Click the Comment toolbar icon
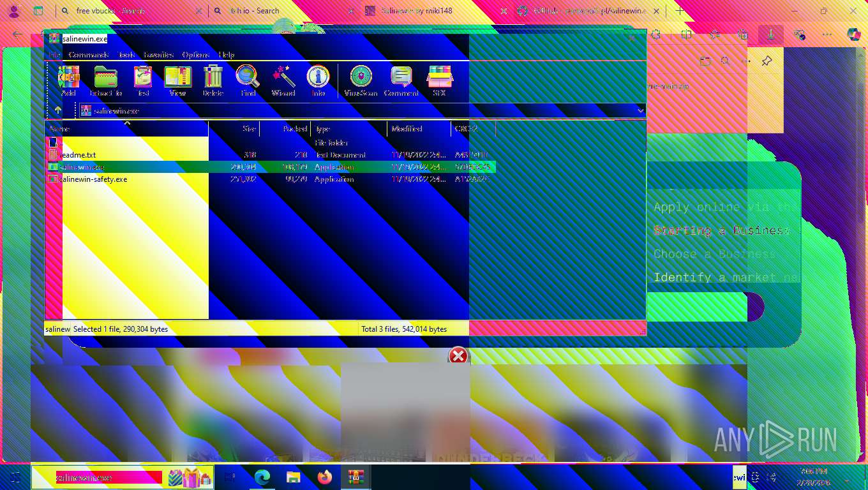This screenshot has height=490, width=868. coord(401,81)
